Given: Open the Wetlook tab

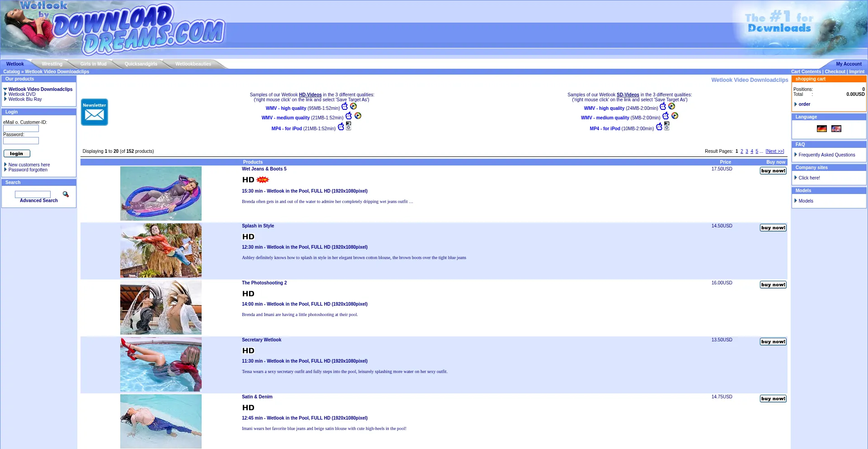Looking at the screenshot, I should point(15,64).
